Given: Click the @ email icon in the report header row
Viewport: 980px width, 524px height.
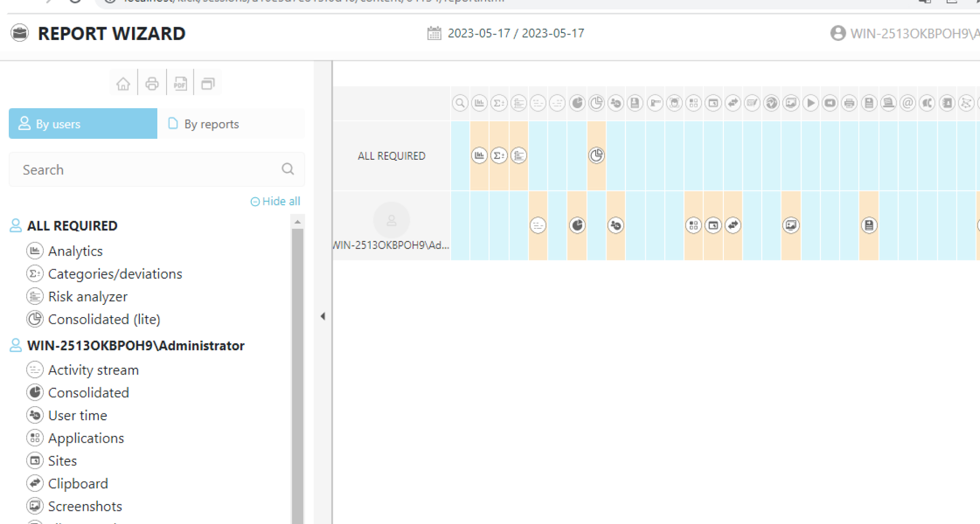Looking at the screenshot, I should pyautogui.click(x=907, y=103).
